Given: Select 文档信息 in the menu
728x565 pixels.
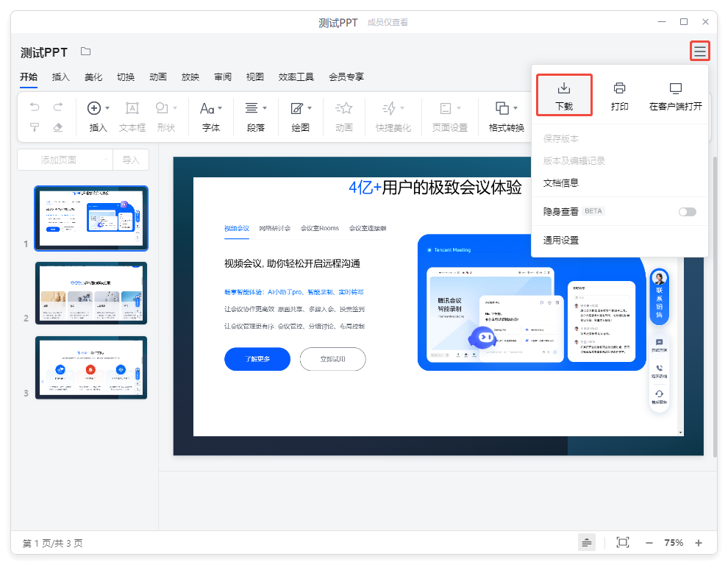Looking at the screenshot, I should 619,182.
